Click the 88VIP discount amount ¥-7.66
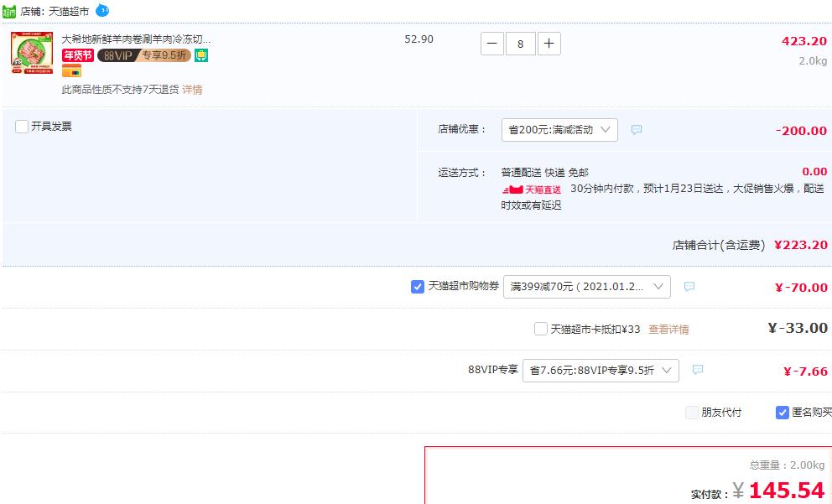The width and height of the screenshot is (832, 504). click(x=805, y=372)
